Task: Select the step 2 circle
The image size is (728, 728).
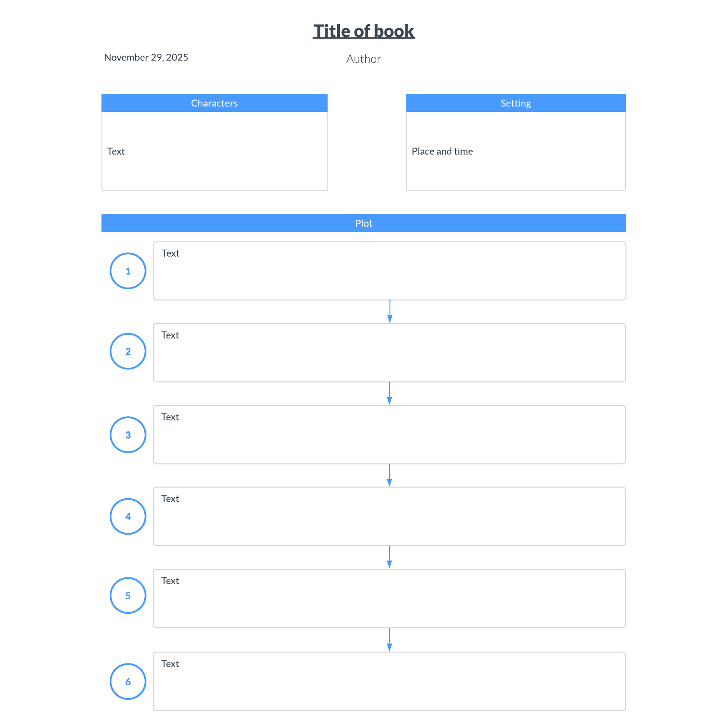Action: [128, 351]
